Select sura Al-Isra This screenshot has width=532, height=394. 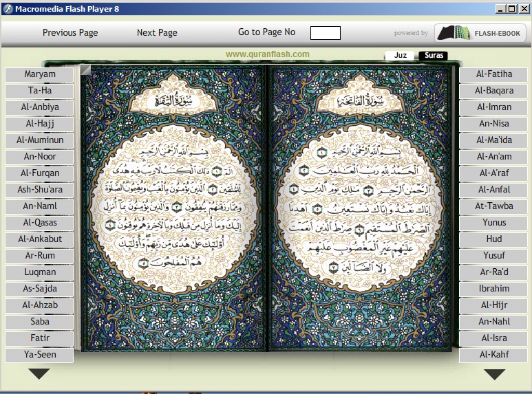pos(493,338)
